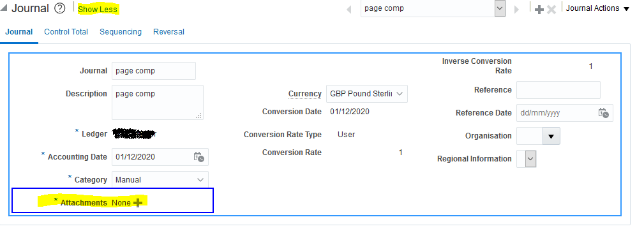
Task: Switch to the Reversal tab
Action: pyautogui.click(x=168, y=32)
